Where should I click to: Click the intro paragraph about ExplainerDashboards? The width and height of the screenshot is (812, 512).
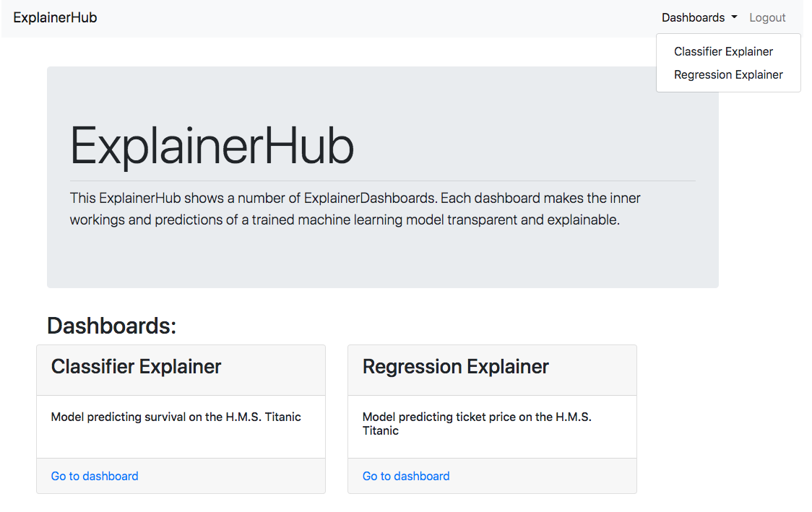tap(354, 209)
